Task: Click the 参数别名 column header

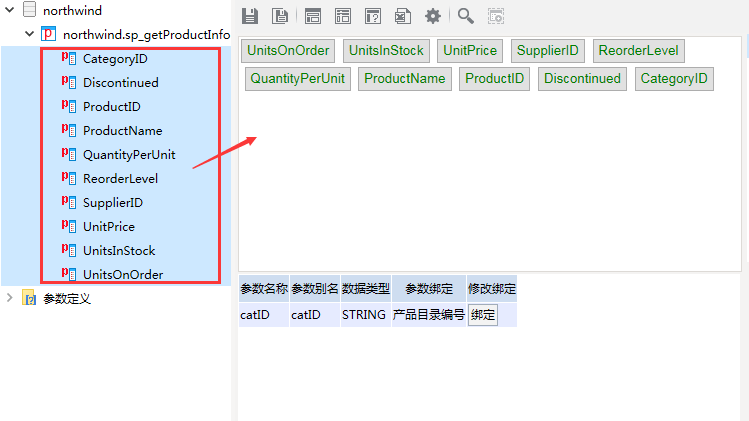Action: 314,289
